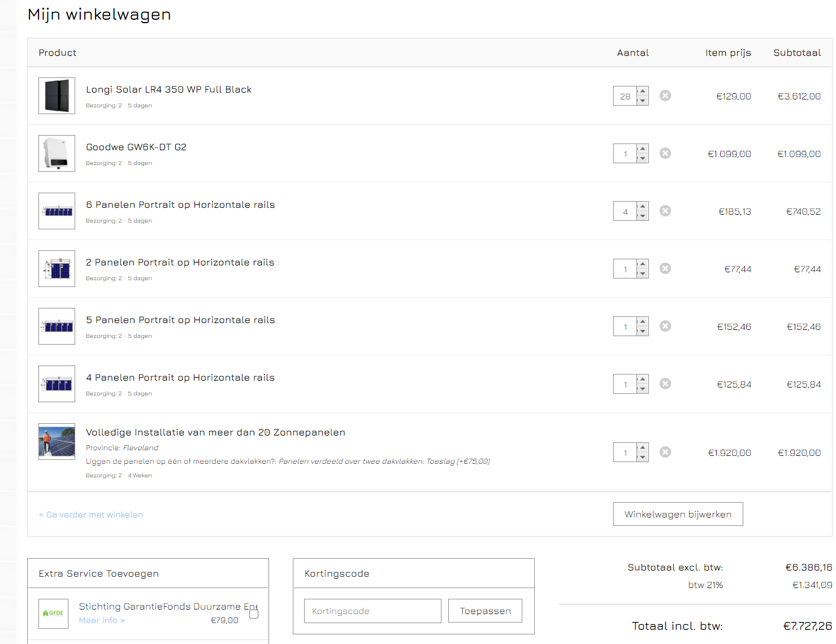Decrease quantity of 4 Panelen Portrait rails
This screenshot has height=644, width=836.
pos(643,389)
